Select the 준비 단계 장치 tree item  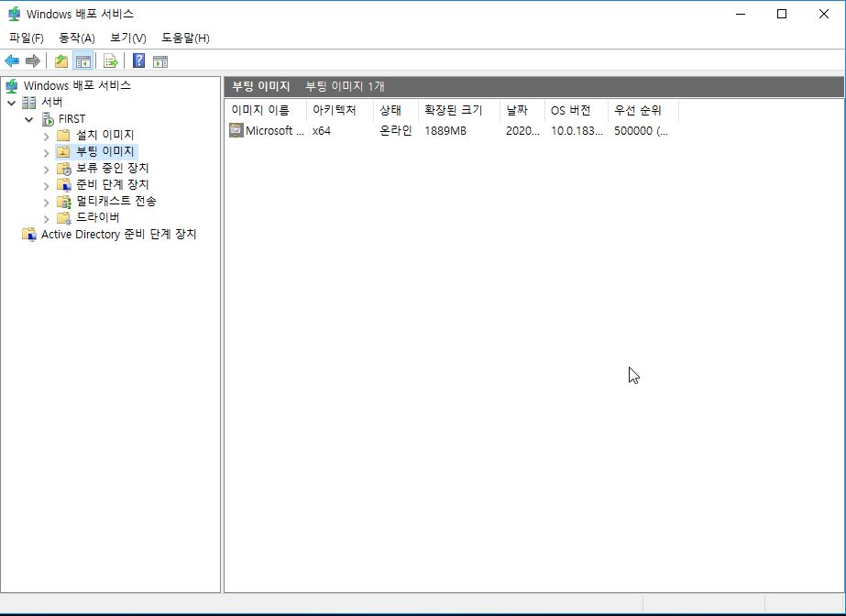click(112, 184)
